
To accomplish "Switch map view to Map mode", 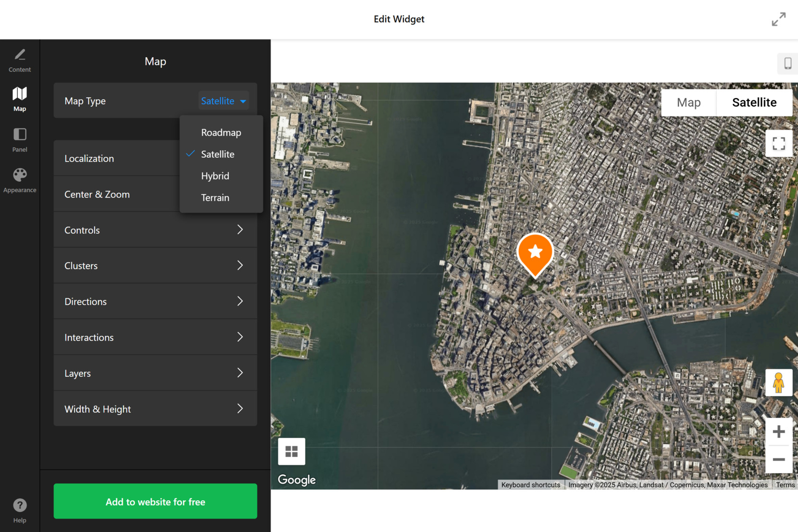I will (688, 102).
